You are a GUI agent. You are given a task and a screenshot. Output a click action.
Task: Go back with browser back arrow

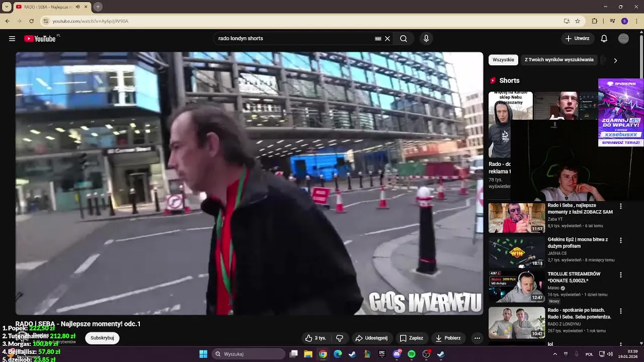coord(7,21)
